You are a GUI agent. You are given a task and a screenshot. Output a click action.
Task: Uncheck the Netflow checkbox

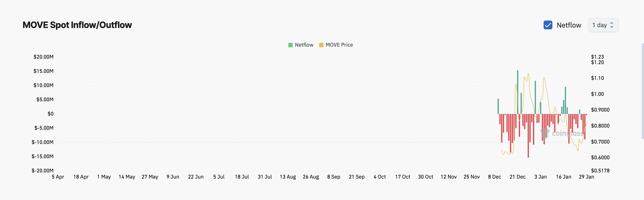pyautogui.click(x=548, y=25)
